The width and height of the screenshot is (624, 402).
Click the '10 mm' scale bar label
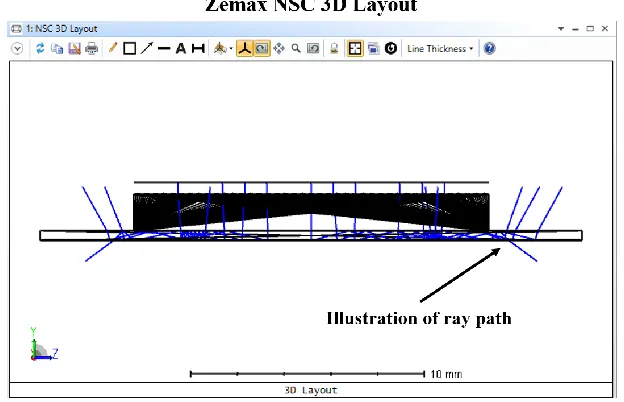click(446, 374)
